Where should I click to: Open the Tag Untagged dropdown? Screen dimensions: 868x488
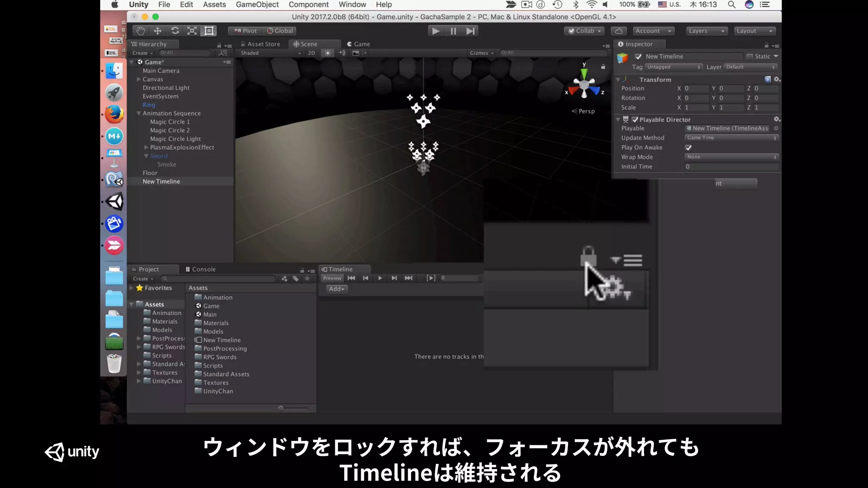click(x=673, y=67)
